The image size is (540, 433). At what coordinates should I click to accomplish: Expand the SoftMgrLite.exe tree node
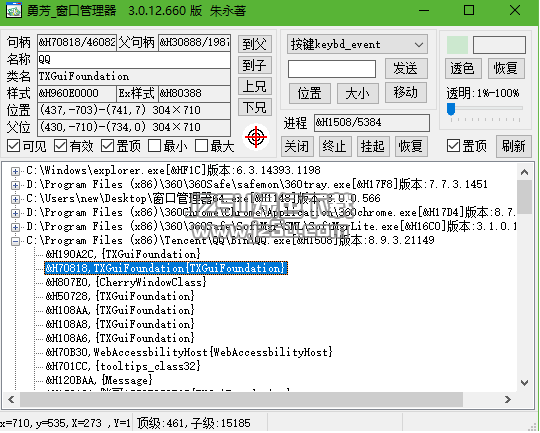(15, 227)
